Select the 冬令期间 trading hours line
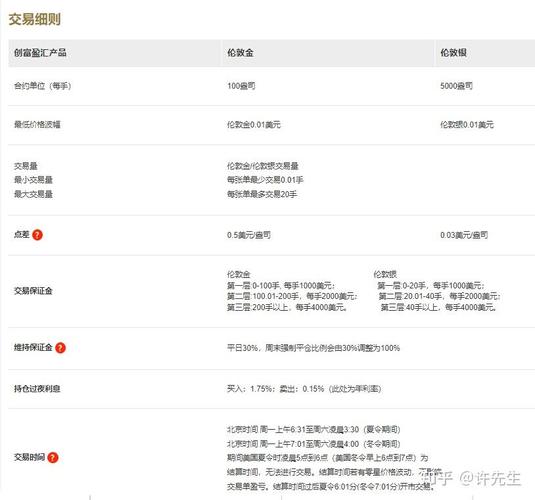 (x=314, y=444)
